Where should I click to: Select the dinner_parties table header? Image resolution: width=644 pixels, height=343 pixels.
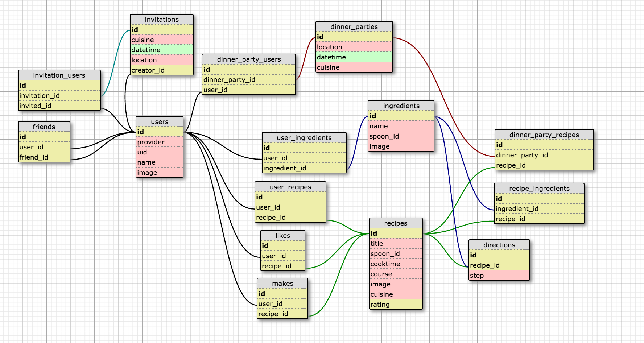point(354,27)
